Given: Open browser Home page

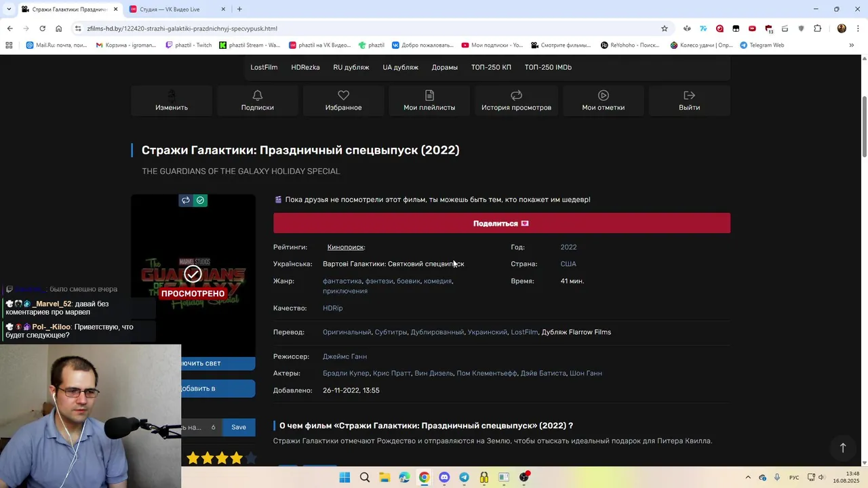Looking at the screenshot, I should 59,28.
